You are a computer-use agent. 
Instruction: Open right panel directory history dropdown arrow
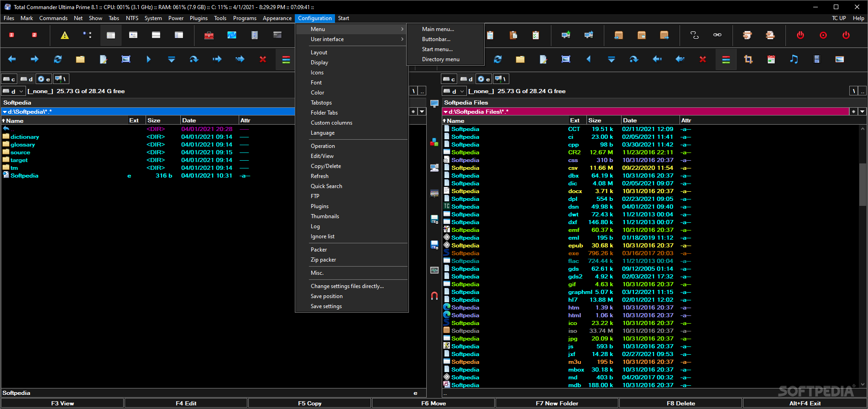tap(862, 111)
